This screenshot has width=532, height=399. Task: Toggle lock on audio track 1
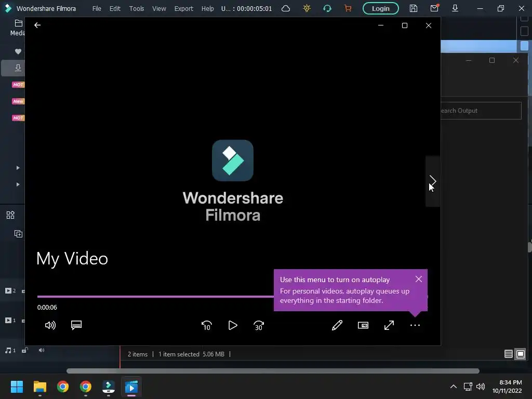coord(25,350)
